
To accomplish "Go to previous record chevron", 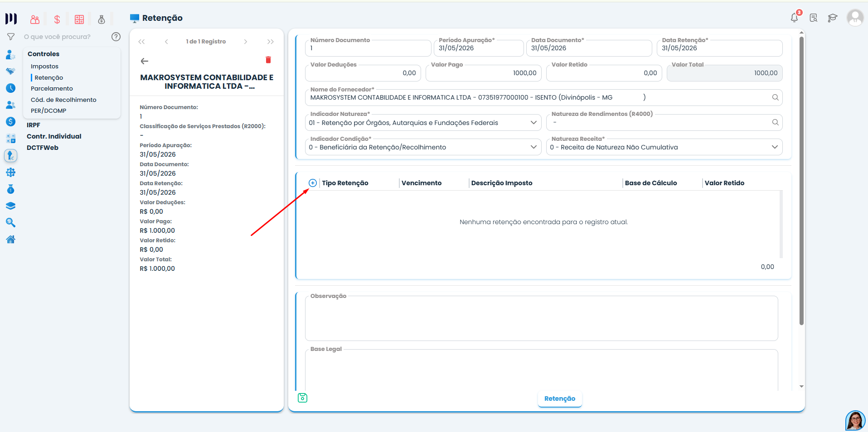I will coord(167,42).
